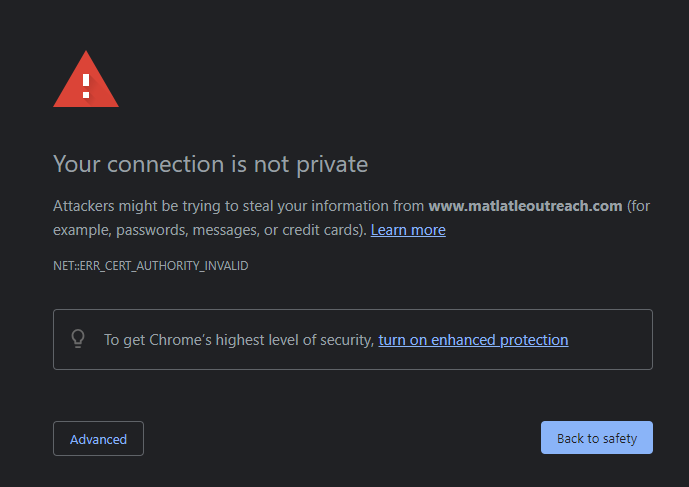This screenshot has height=487, width=689.
Task: Click the word 'passwords' in the warning
Action: [x=150, y=230]
